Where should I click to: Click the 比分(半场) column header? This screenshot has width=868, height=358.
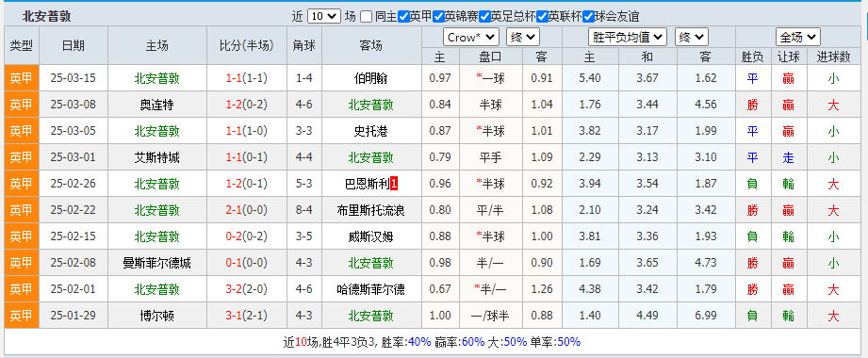click(x=247, y=46)
